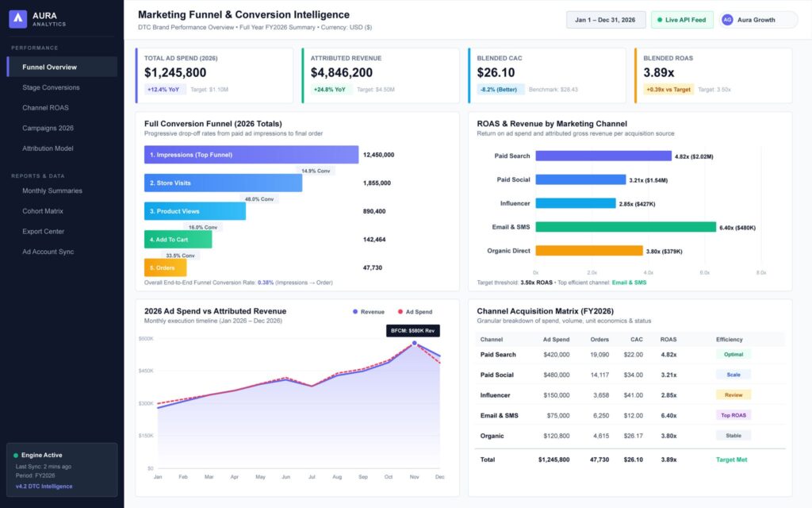Click the AG avatar icon
The height and width of the screenshot is (508, 812).
pos(727,20)
